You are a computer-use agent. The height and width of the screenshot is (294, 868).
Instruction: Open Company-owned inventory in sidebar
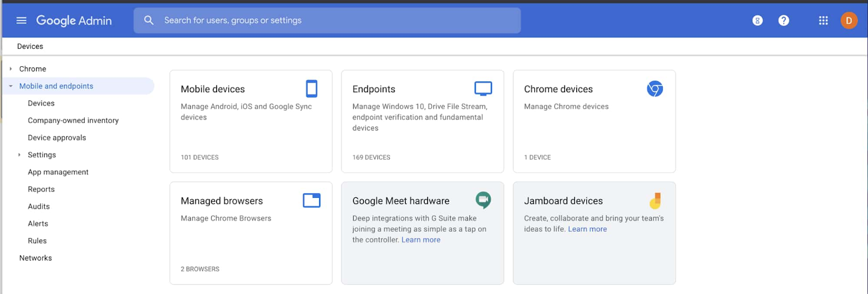(x=73, y=120)
